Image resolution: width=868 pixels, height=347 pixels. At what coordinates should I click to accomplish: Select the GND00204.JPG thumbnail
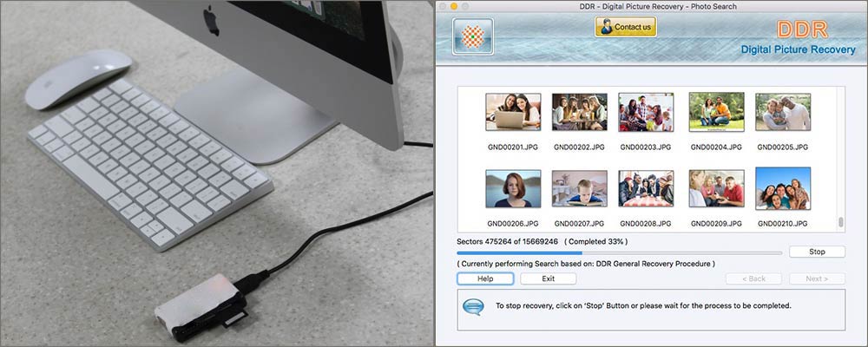[x=716, y=112]
